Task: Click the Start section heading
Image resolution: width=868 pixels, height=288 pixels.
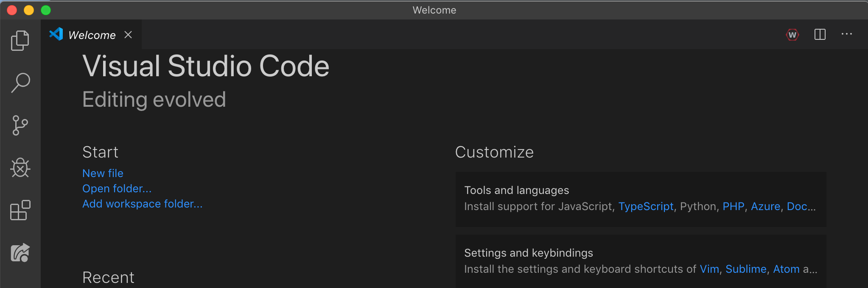Action: tap(100, 152)
